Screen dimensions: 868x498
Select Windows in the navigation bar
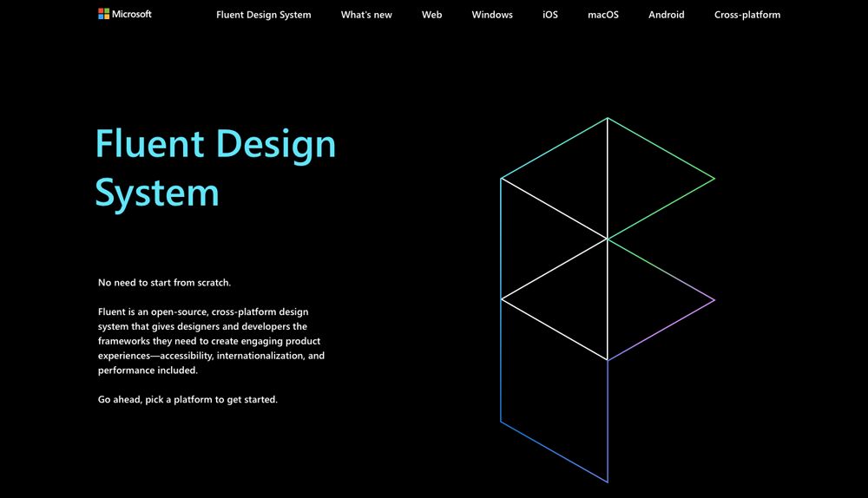pos(492,15)
